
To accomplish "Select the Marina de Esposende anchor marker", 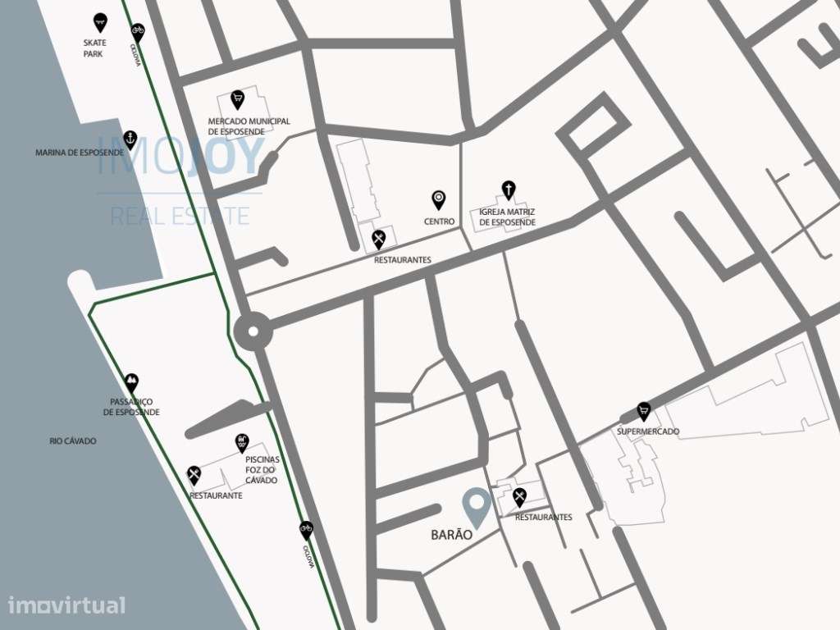I will click(130, 139).
